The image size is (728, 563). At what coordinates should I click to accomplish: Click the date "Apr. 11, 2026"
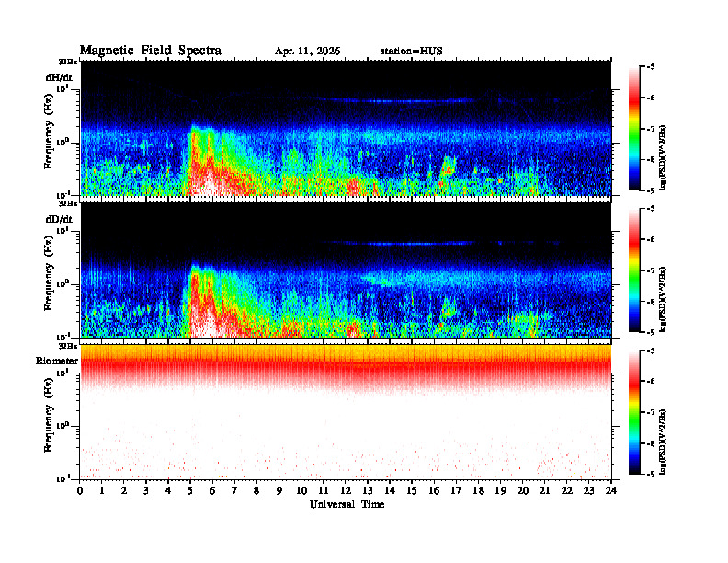pos(307,52)
